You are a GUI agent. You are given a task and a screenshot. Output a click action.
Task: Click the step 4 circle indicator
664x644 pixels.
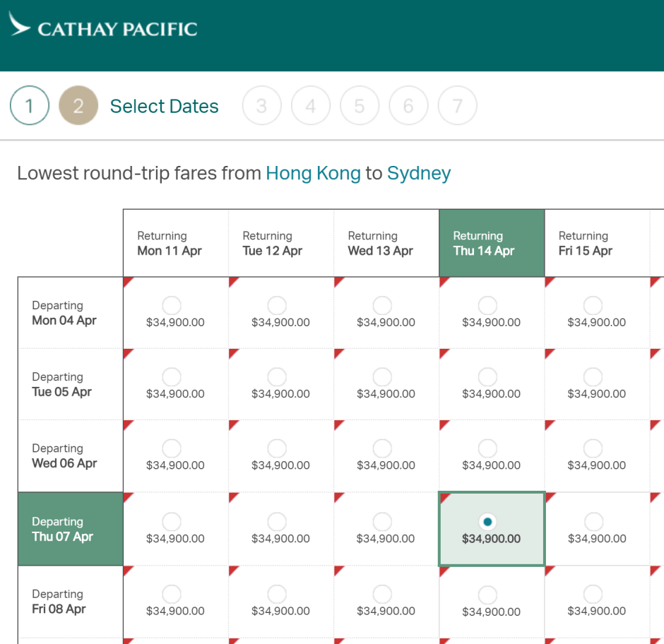[x=311, y=106]
